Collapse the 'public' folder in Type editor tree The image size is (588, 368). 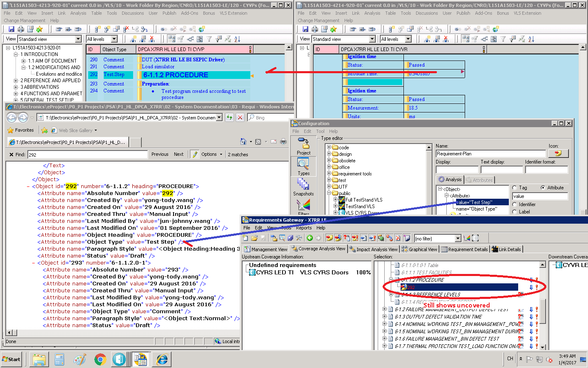tap(329, 193)
